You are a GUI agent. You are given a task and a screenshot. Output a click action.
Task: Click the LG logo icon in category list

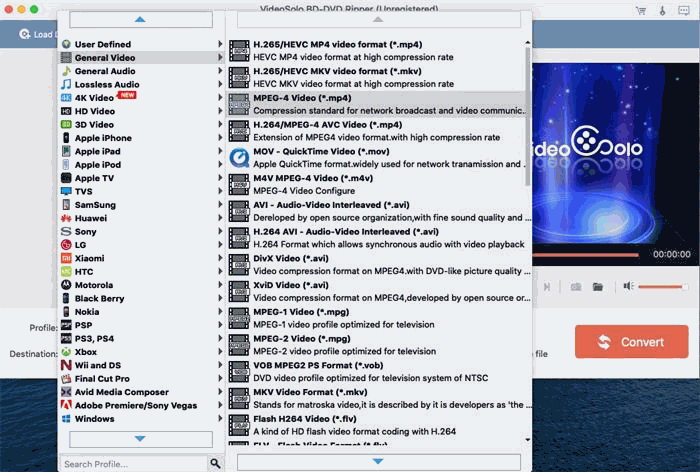pos(66,245)
